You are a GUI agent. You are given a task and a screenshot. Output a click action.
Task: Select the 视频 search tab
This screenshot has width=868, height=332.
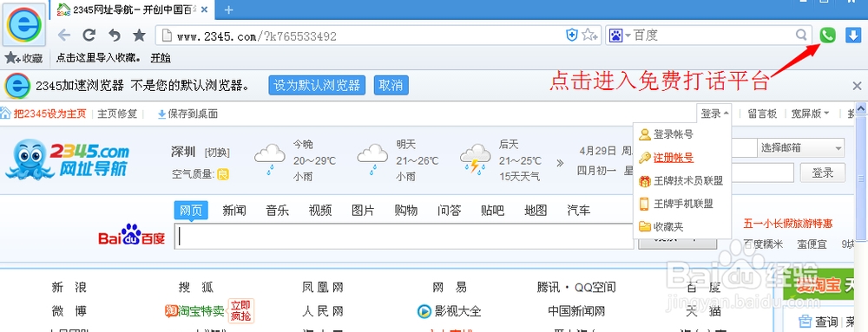320,211
